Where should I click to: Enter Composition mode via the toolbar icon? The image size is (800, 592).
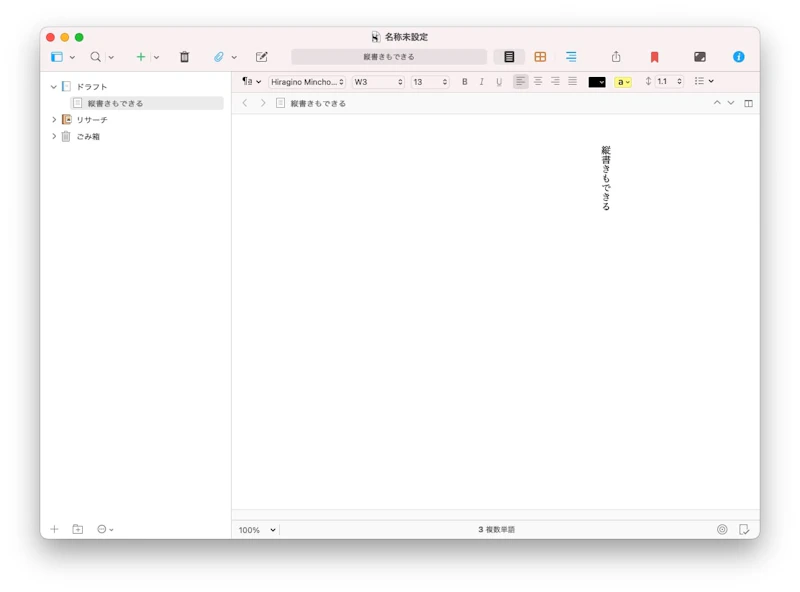[x=699, y=56]
